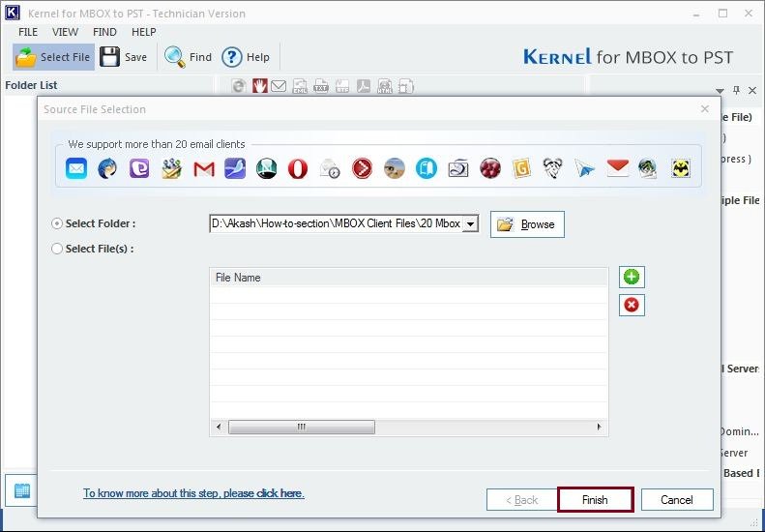The height and width of the screenshot is (532, 765).
Task: Click the orange 'G' GyazMail icon
Action: [521, 169]
